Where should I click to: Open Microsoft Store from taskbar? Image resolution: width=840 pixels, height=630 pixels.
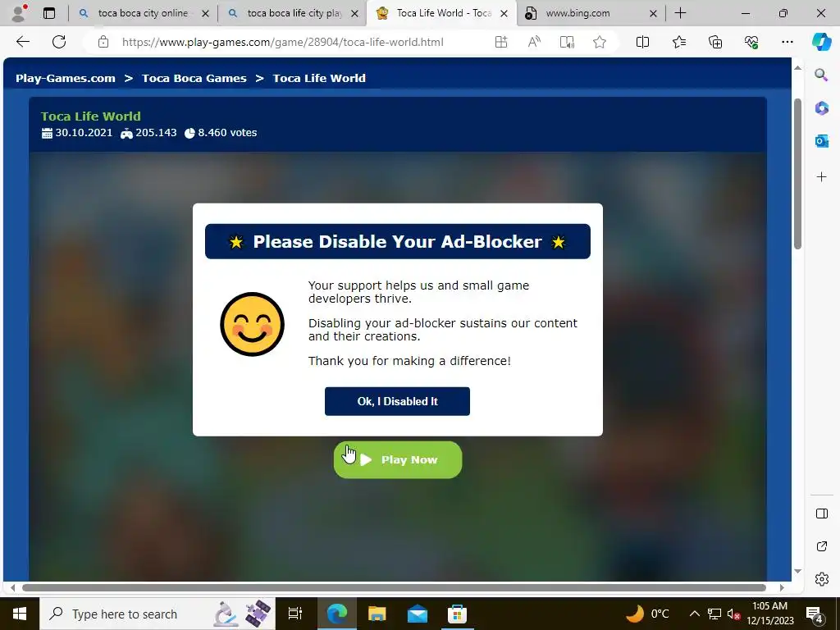pyautogui.click(x=457, y=614)
